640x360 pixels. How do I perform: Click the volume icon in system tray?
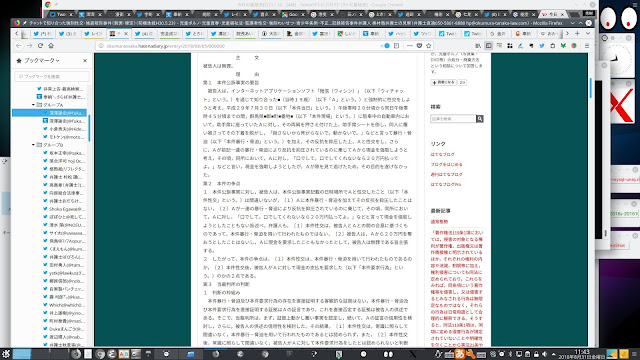point(545,354)
